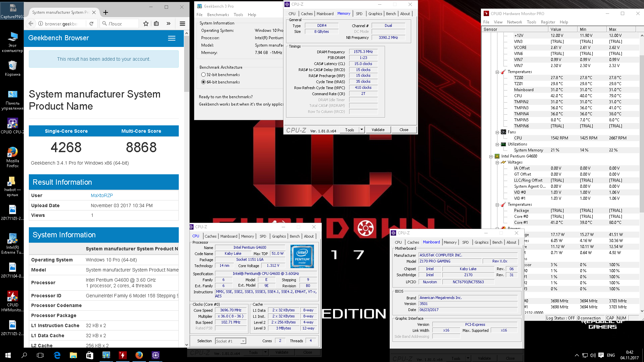Click Close button in CPU-Z Memory window
This screenshot has width=644, height=362.
point(404,130)
